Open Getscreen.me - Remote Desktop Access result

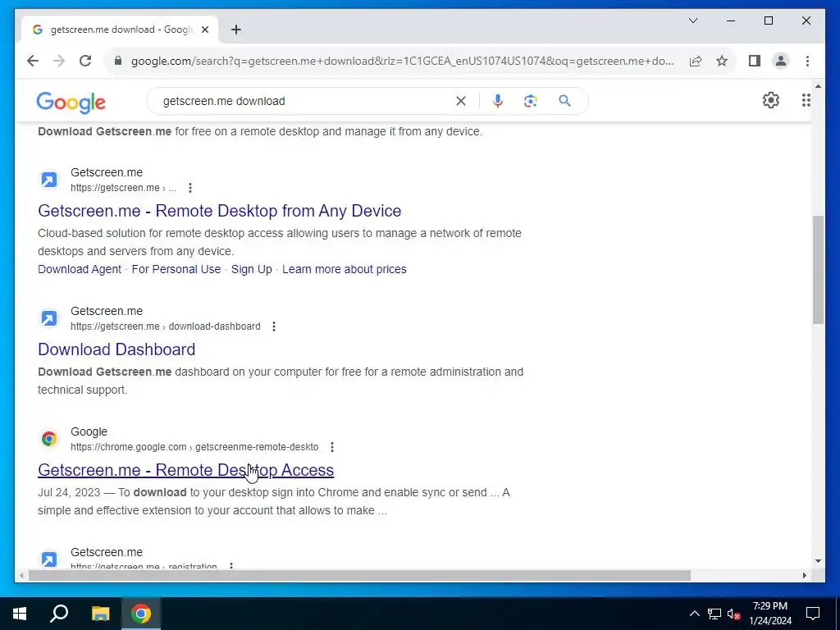(x=186, y=470)
